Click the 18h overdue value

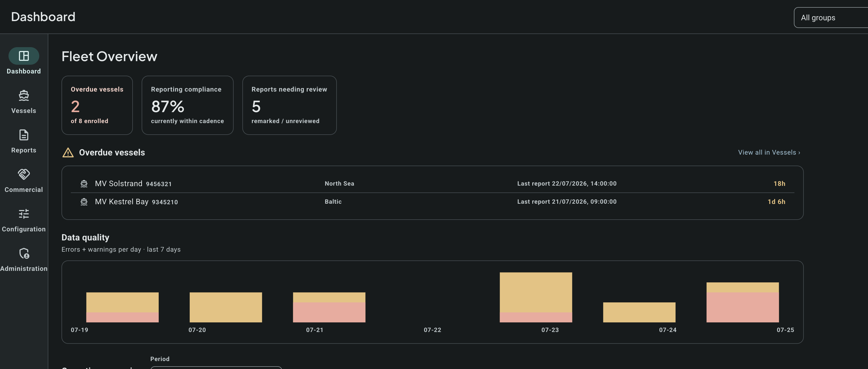[779, 184]
